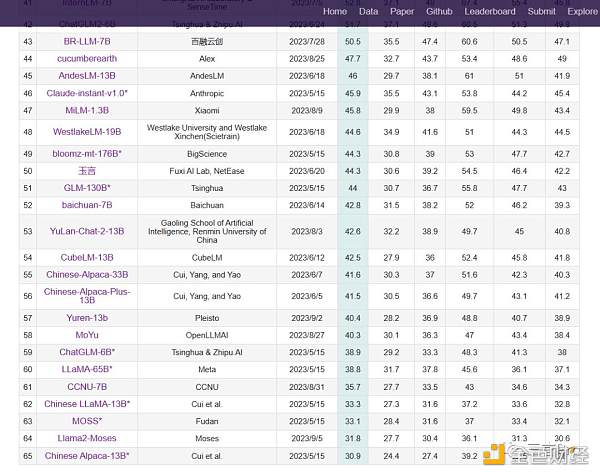
Task: Open the Explore navigation item
Action: pos(582,11)
